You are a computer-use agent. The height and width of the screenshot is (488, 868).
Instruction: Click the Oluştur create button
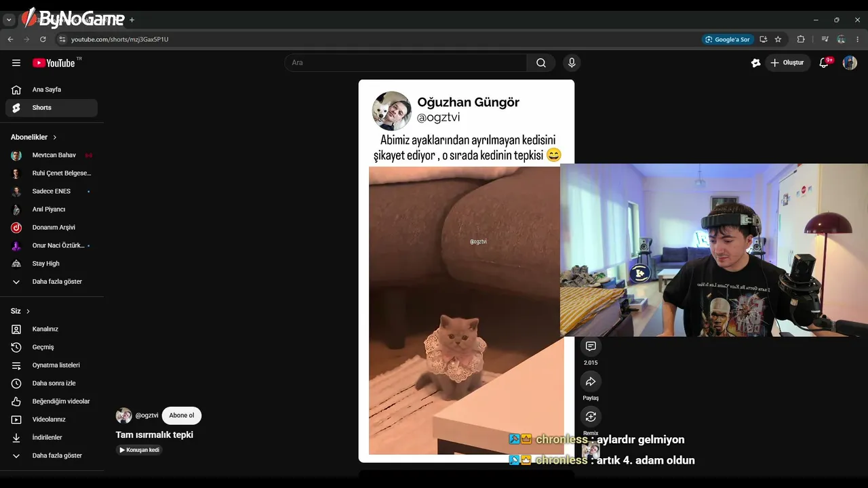click(x=788, y=63)
